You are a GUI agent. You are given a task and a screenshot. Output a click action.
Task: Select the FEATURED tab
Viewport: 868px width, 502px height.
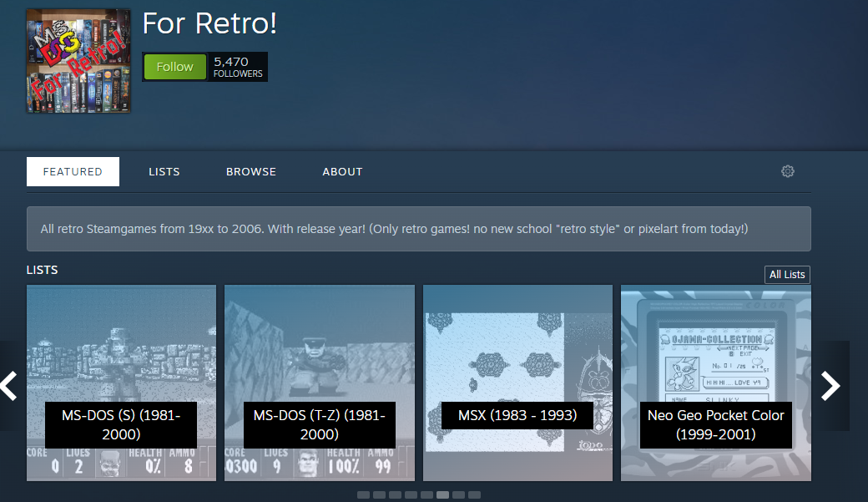pos(73,171)
